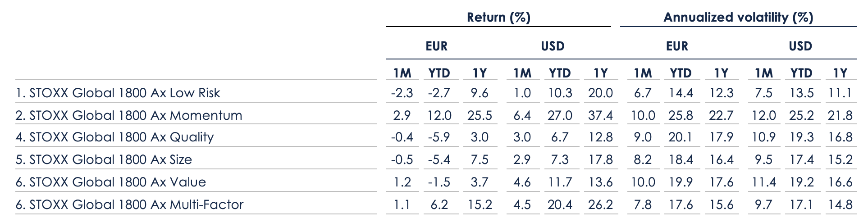Click Quality's -5.9 EUR YTD return cell
868x218 pixels.
coord(439,137)
